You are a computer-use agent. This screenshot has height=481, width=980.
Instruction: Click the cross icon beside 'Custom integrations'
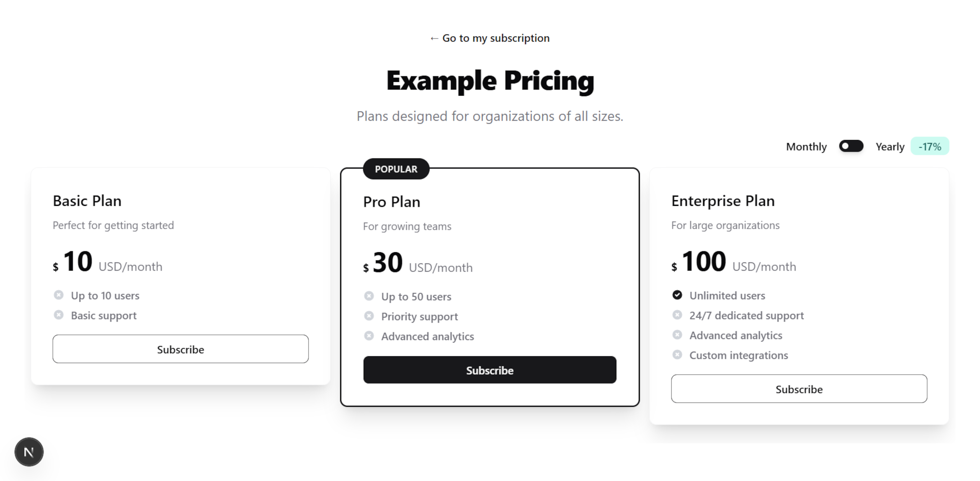[x=677, y=354]
